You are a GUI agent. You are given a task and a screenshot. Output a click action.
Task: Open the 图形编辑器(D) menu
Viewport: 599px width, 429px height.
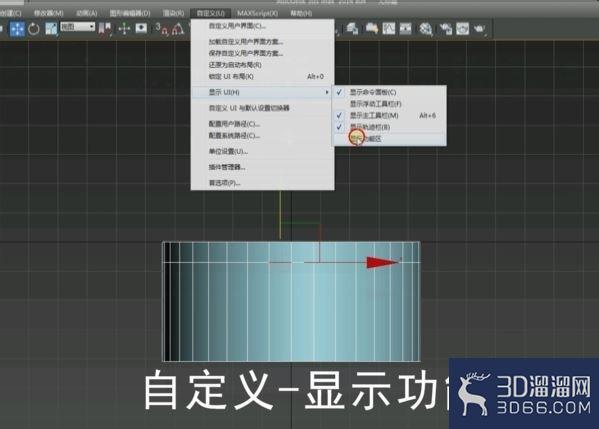(x=130, y=13)
